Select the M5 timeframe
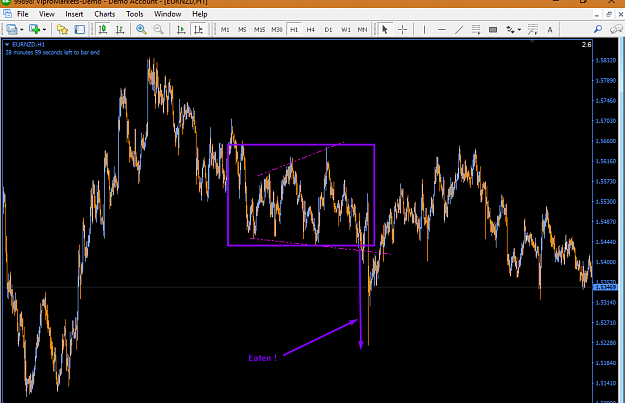This screenshot has width=625, height=403. pyautogui.click(x=242, y=29)
